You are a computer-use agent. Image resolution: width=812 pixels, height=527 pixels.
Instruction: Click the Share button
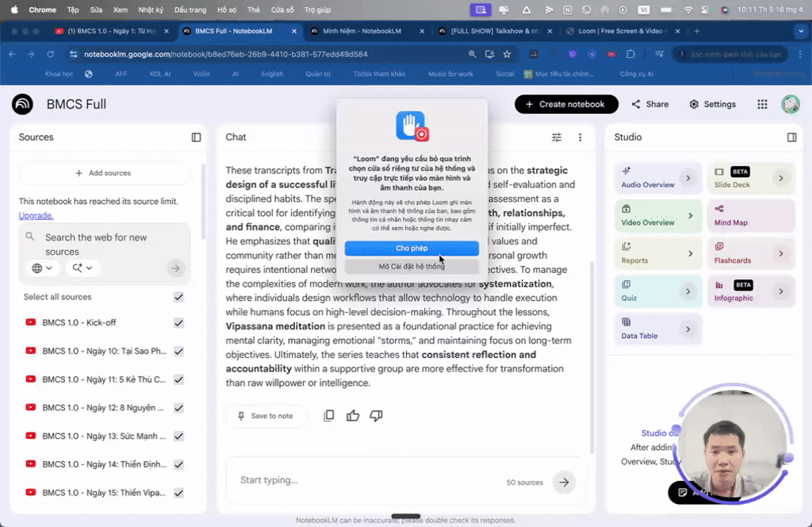coord(650,104)
